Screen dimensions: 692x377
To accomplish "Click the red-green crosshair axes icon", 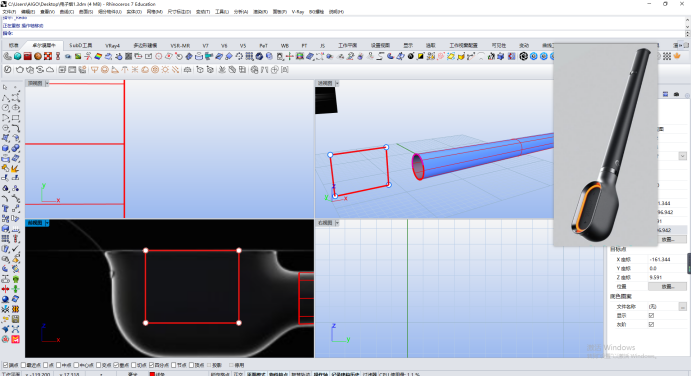I will 290,57.
